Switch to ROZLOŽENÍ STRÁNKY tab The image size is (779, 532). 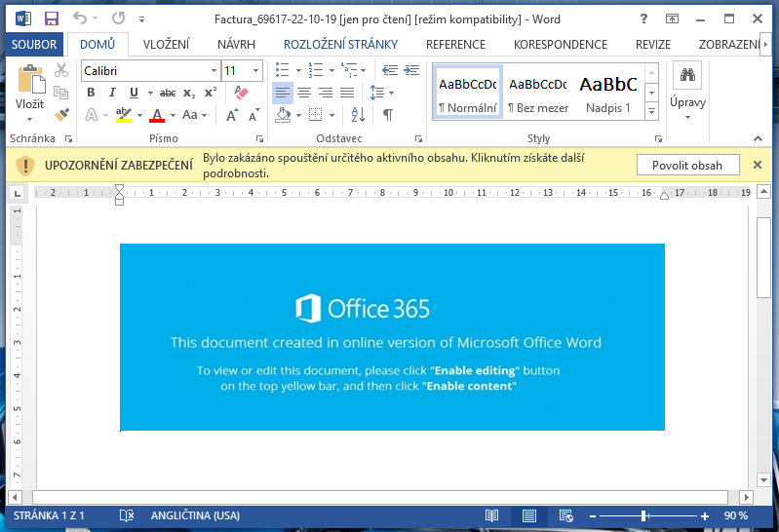340,44
